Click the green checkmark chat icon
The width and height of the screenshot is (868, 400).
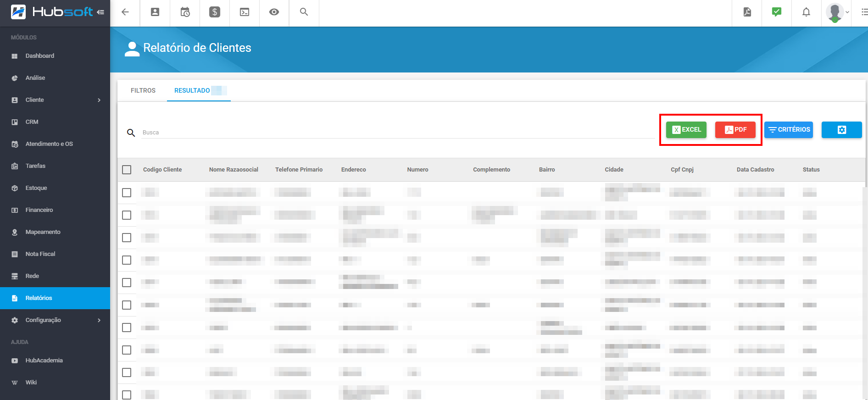coord(777,12)
